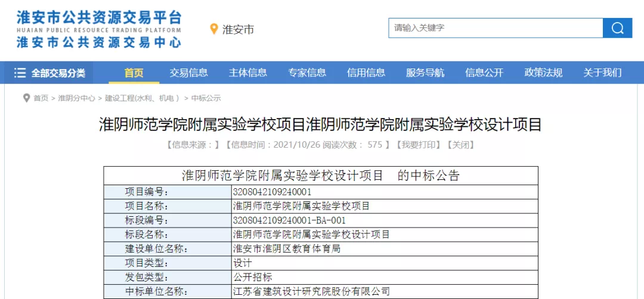The height and width of the screenshot is (299, 644).
Task: Go to the 首页 nav tab
Action: pos(134,73)
